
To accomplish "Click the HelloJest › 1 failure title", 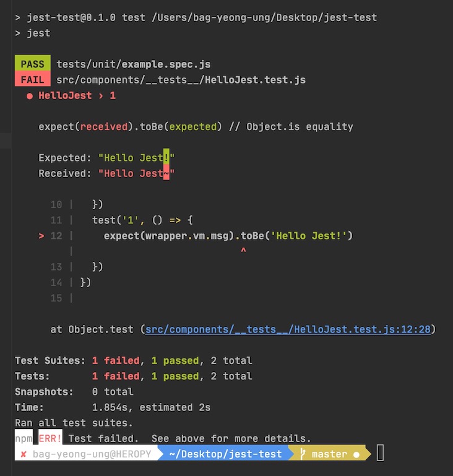I will pyautogui.click(x=77, y=95).
